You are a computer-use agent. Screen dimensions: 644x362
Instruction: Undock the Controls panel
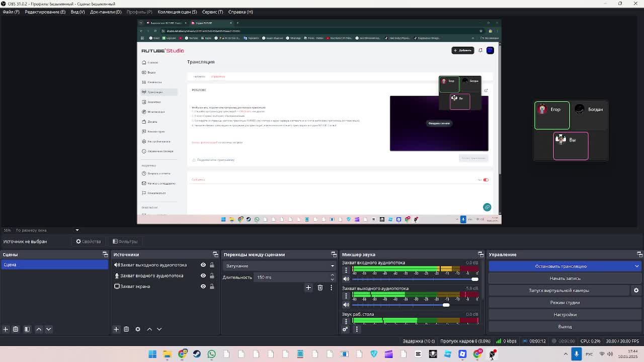tap(639, 254)
